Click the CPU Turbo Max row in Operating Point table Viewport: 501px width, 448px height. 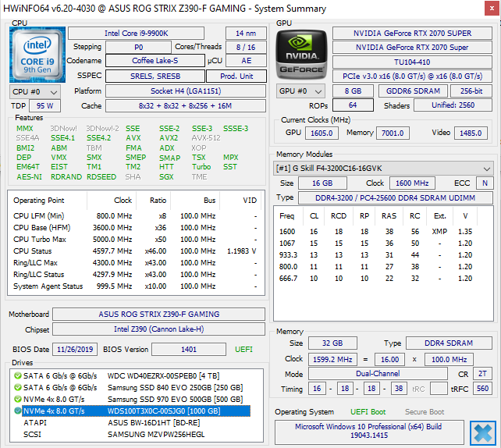pos(136,240)
